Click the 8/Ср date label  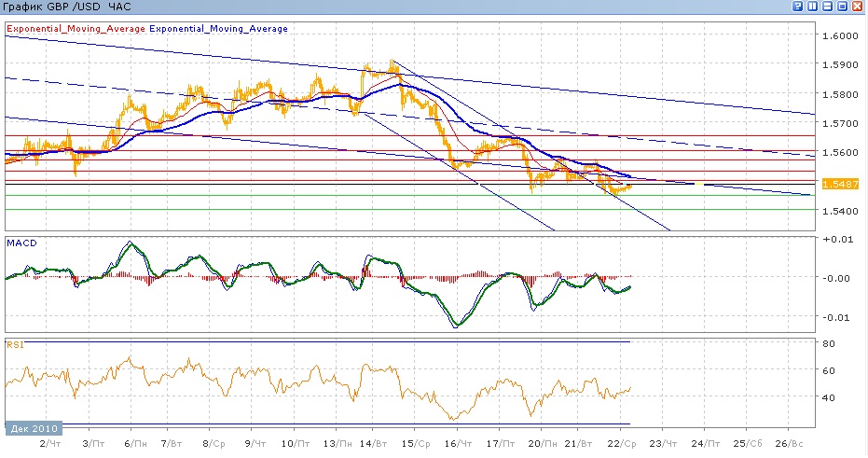click(214, 444)
